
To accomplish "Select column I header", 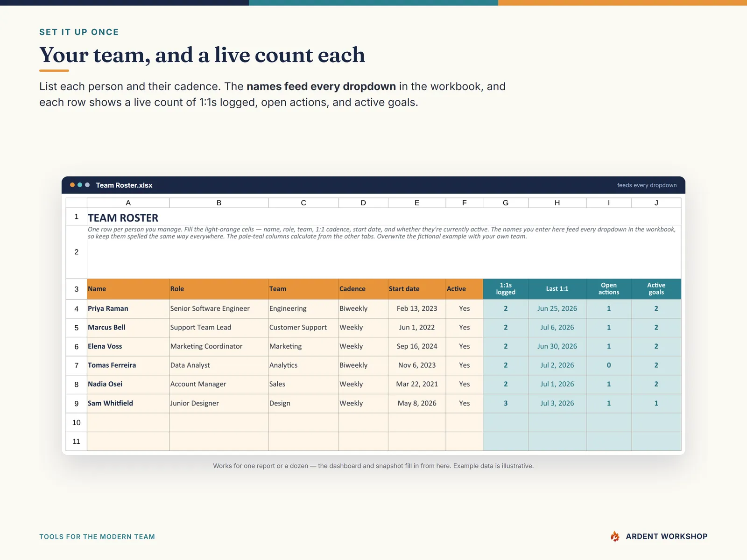I will pos(609,203).
